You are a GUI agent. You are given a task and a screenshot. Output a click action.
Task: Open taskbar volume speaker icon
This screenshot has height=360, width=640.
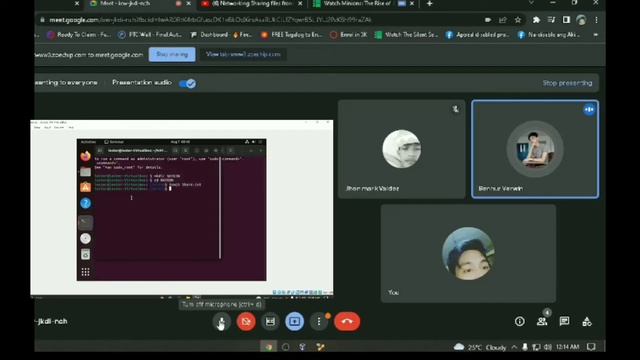tap(548, 347)
